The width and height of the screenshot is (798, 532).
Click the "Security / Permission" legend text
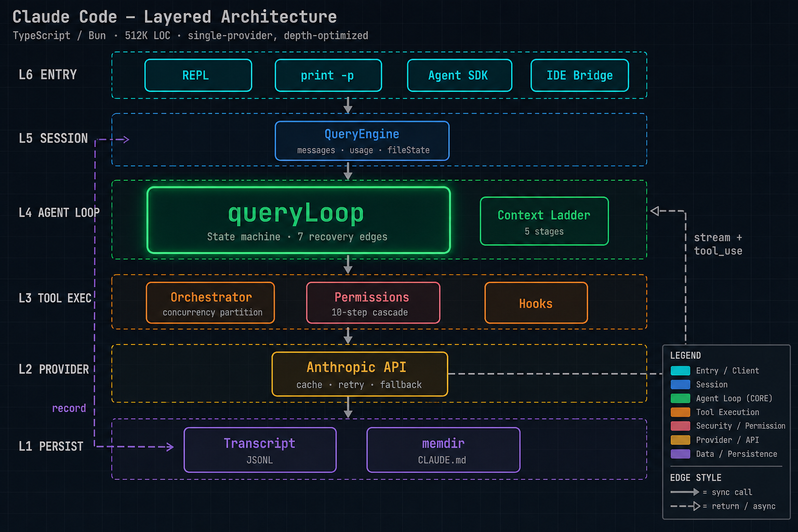741,426
